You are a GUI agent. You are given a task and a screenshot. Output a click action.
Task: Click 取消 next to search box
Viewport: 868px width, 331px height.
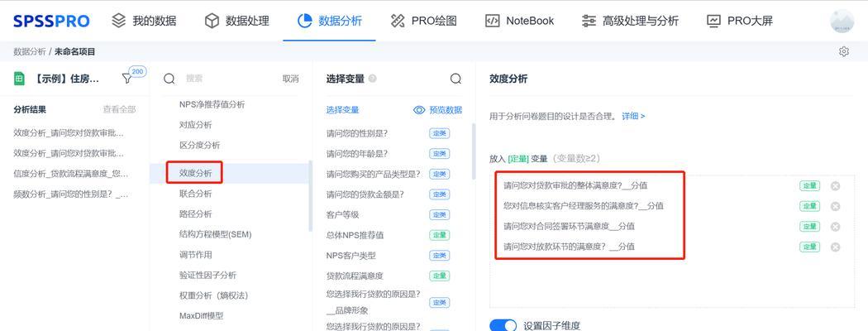pyautogui.click(x=291, y=79)
